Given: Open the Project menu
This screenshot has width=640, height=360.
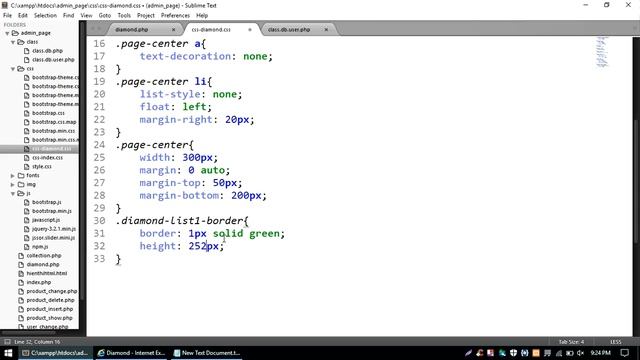Looking at the screenshot, I should [x=146, y=16].
